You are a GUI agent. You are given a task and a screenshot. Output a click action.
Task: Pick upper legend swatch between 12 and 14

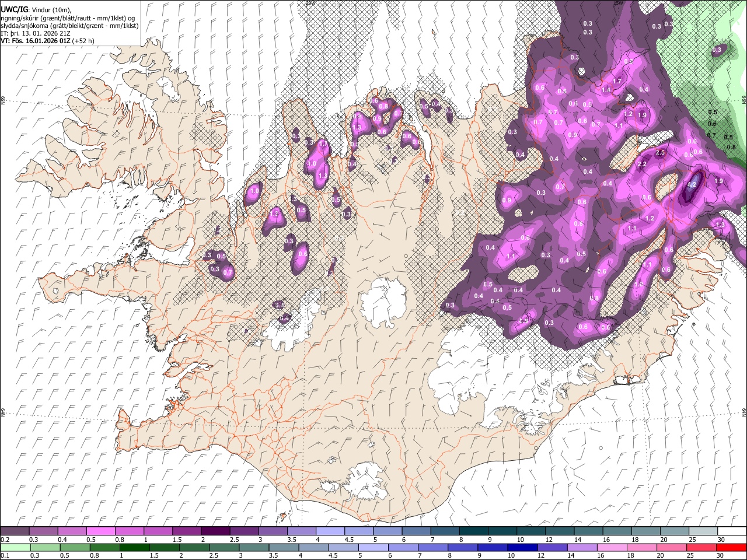point(560,531)
